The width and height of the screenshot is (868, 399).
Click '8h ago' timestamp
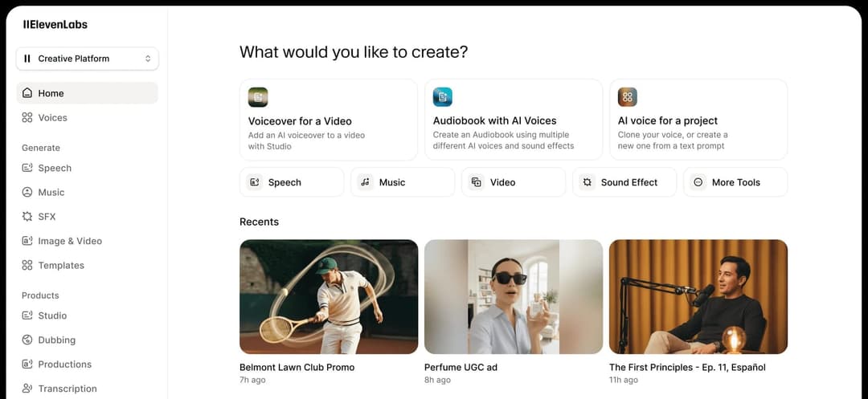click(x=437, y=380)
